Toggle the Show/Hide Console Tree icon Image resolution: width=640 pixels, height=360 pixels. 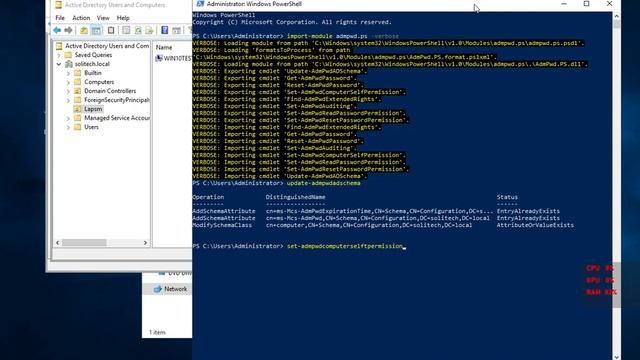96,31
